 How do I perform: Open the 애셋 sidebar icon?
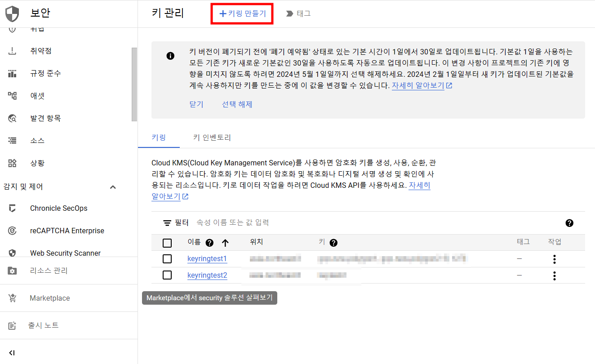(x=12, y=96)
